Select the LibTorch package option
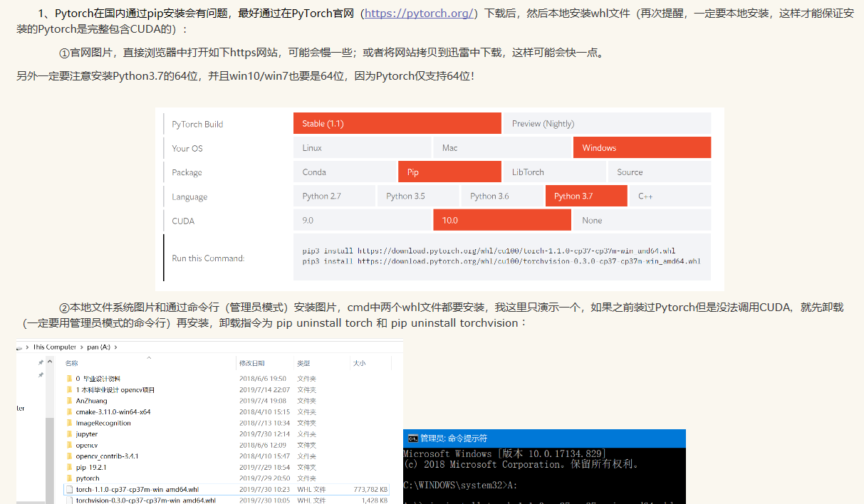 (554, 171)
